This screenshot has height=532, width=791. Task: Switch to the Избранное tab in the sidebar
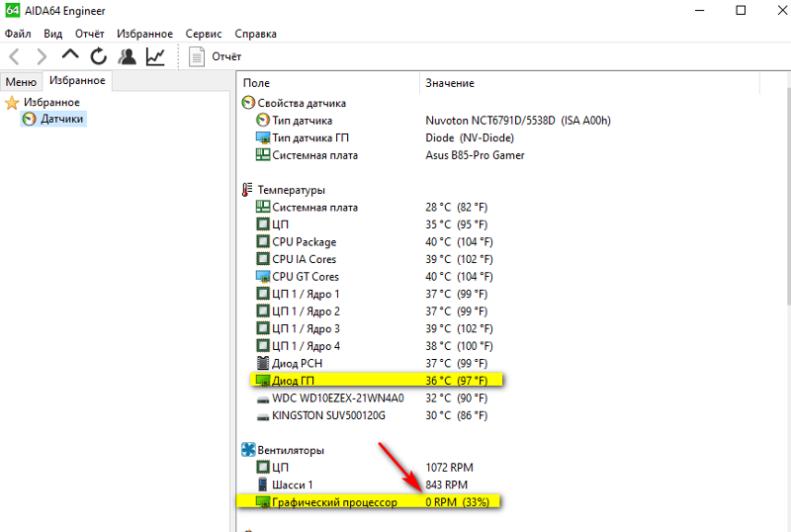(x=77, y=81)
